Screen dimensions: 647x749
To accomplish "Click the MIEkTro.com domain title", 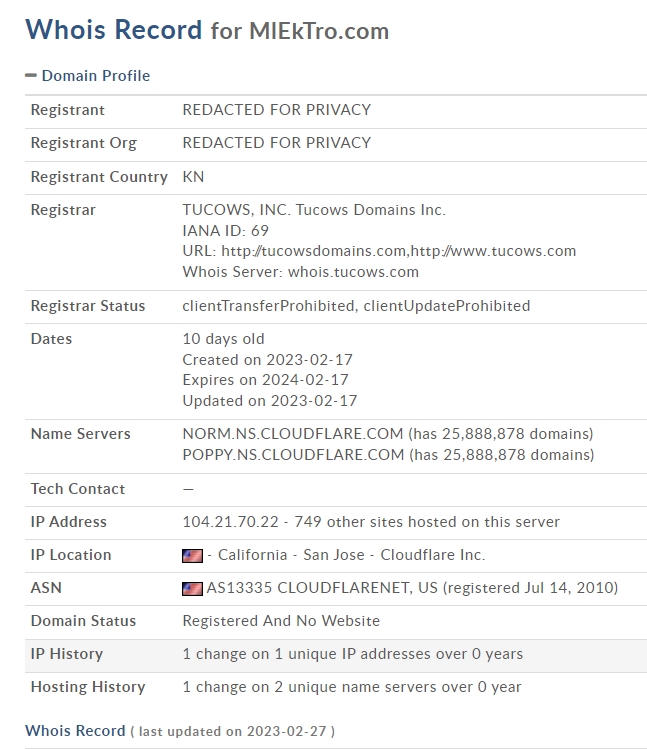I will point(319,31).
